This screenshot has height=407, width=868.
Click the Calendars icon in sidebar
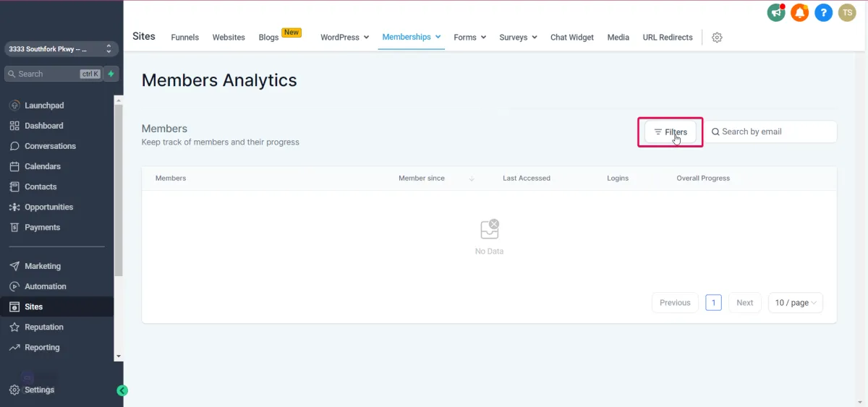coord(14,166)
